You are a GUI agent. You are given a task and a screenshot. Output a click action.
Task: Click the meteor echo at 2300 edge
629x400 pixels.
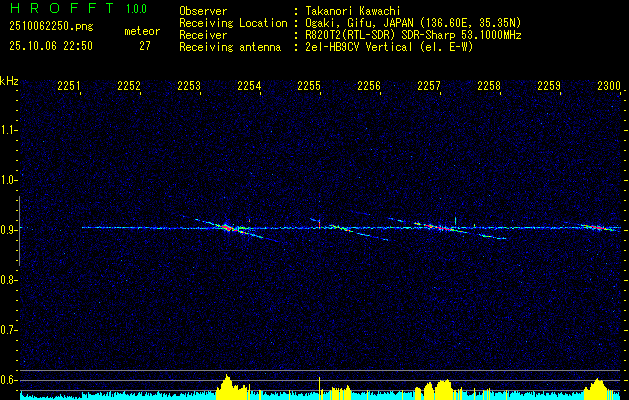(599, 227)
